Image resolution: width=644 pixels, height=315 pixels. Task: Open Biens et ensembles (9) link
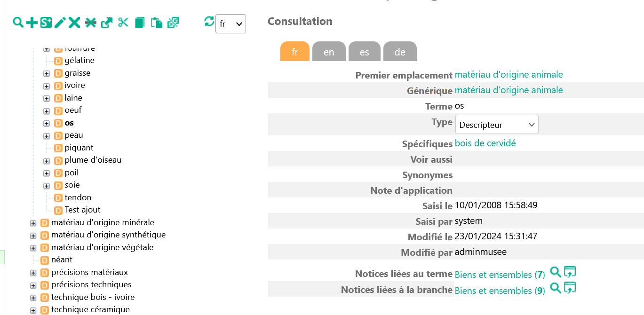pyautogui.click(x=500, y=291)
